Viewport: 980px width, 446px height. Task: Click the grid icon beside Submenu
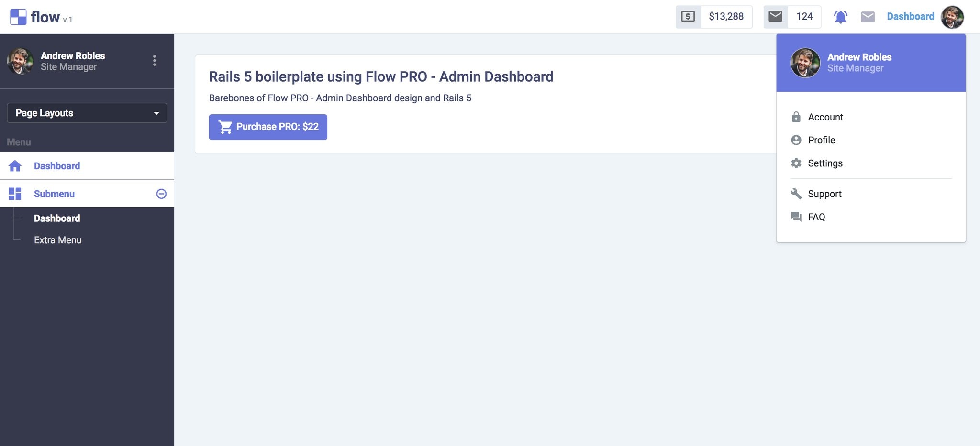[x=15, y=194]
